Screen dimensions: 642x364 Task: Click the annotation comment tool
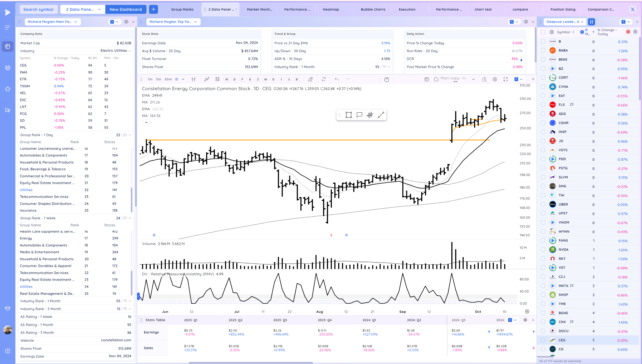pos(359,115)
